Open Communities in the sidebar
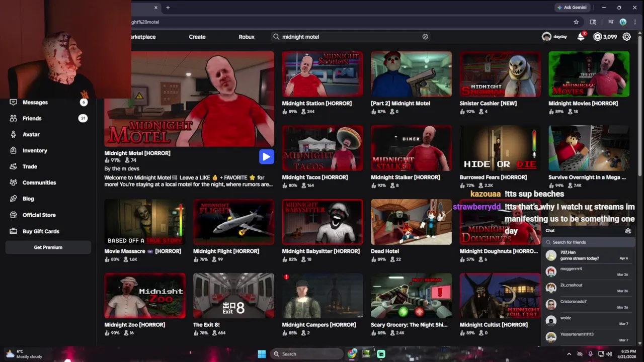The height and width of the screenshot is (362, 644). tap(48, 183)
